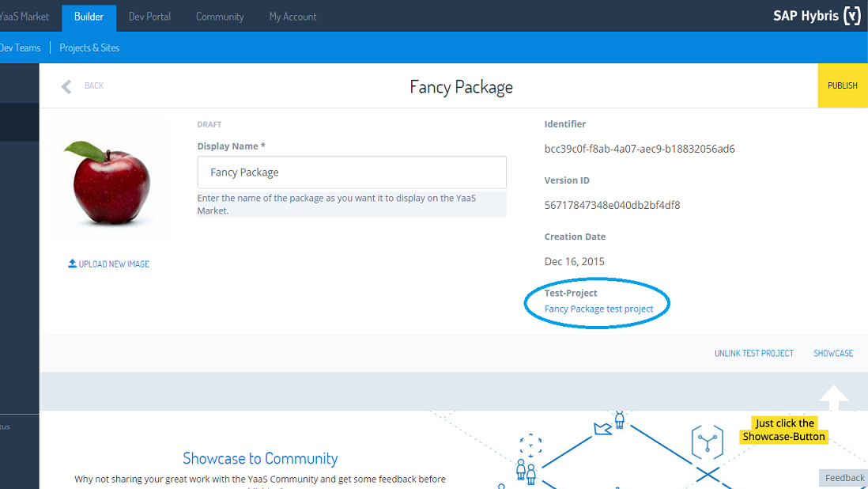
Task: Open Projects & Sites in the sub-navigation
Action: tap(89, 47)
